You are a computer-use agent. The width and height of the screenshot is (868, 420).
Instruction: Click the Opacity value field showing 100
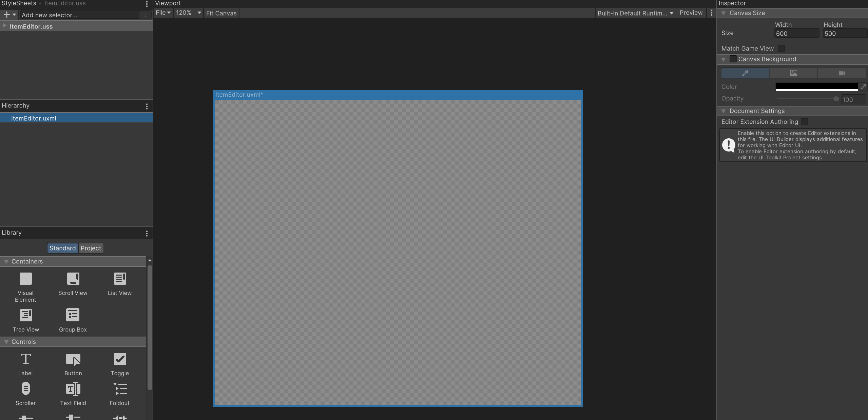pos(854,99)
